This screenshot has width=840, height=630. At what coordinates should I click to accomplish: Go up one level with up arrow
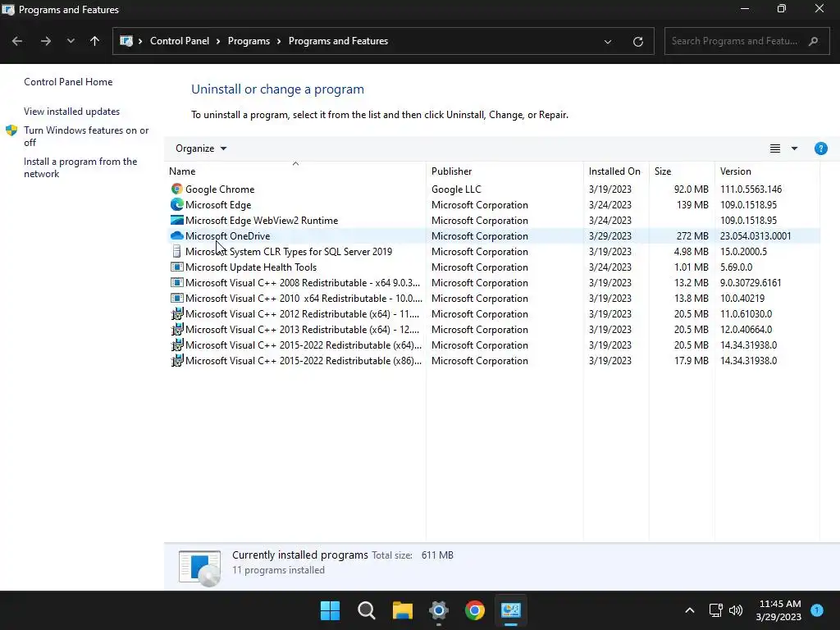point(95,41)
